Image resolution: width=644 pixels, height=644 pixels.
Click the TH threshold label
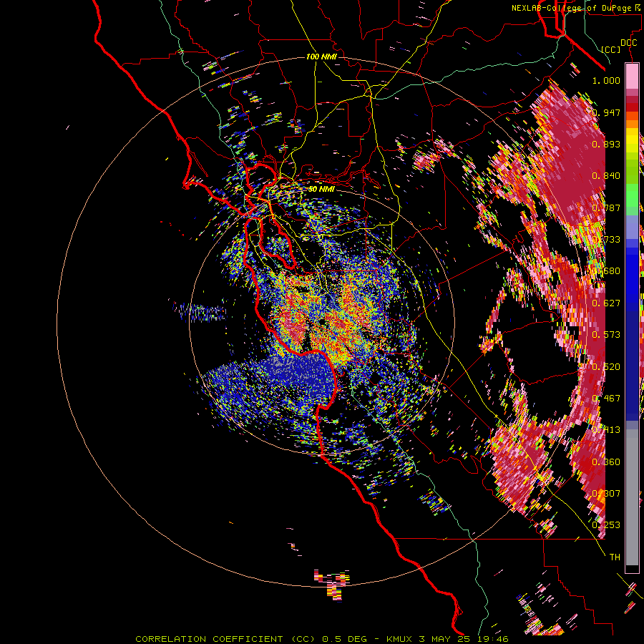pos(615,557)
